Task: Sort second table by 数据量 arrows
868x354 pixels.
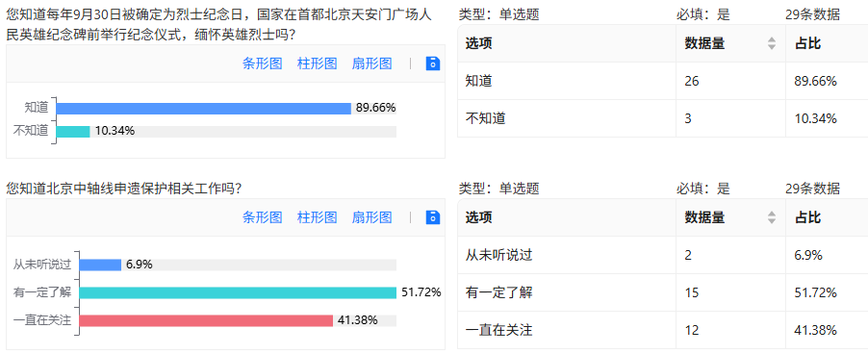Action: click(x=772, y=217)
